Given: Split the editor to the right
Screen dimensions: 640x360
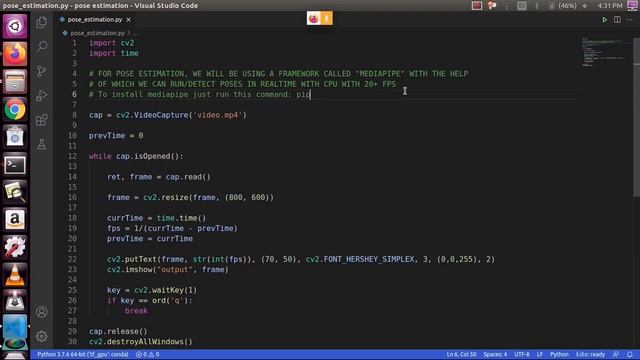Looking at the screenshot, I should click(617, 20).
